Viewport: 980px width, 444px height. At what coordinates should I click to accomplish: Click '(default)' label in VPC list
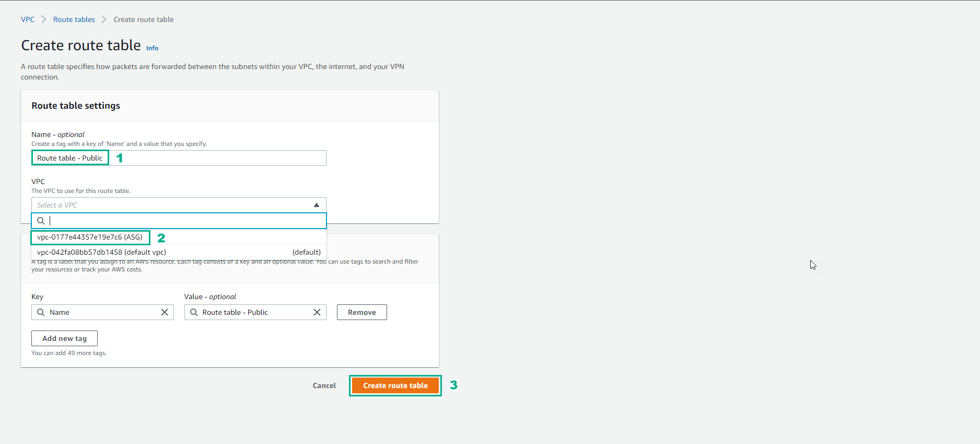pyautogui.click(x=307, y=252)
